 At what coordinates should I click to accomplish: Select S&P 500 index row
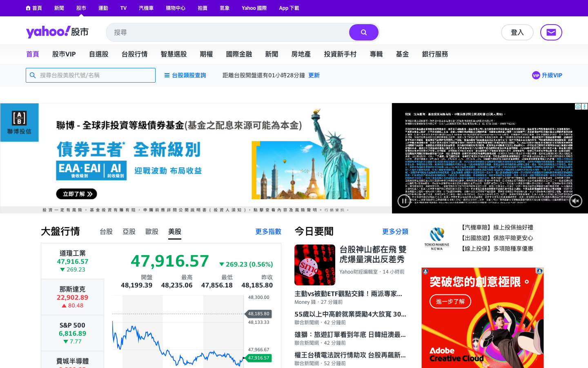coord(73,333)
